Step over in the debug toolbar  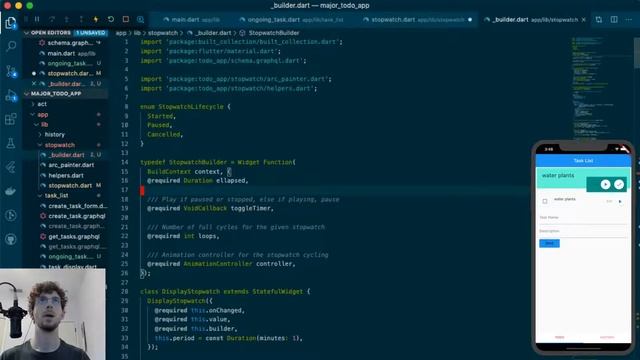pyautogui.click(x=52, y=19)
